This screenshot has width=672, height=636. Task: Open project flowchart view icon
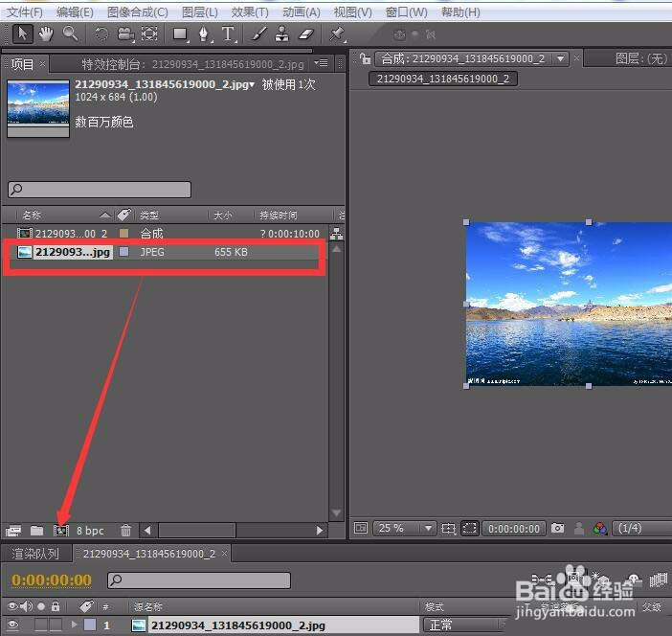[x=336, y=234]
